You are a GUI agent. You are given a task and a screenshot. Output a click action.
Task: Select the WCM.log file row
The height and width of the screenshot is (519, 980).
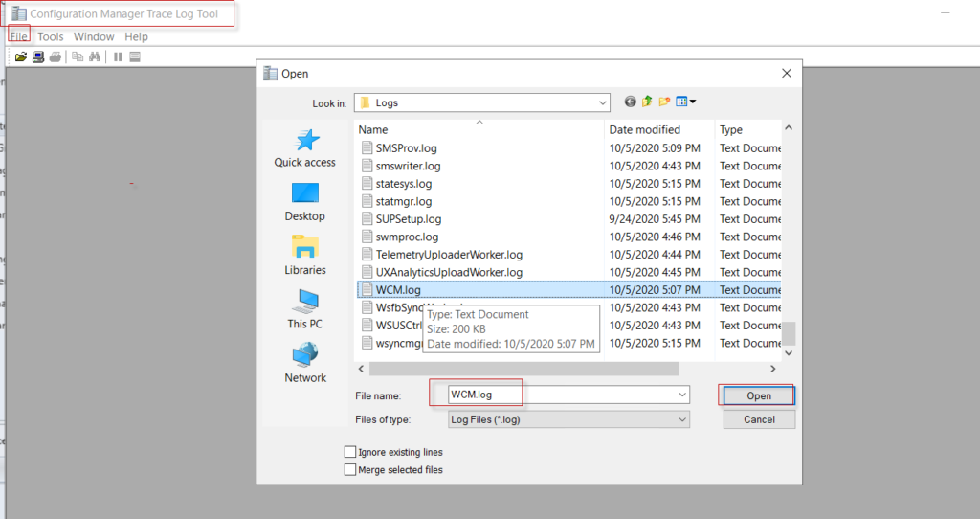569,289
